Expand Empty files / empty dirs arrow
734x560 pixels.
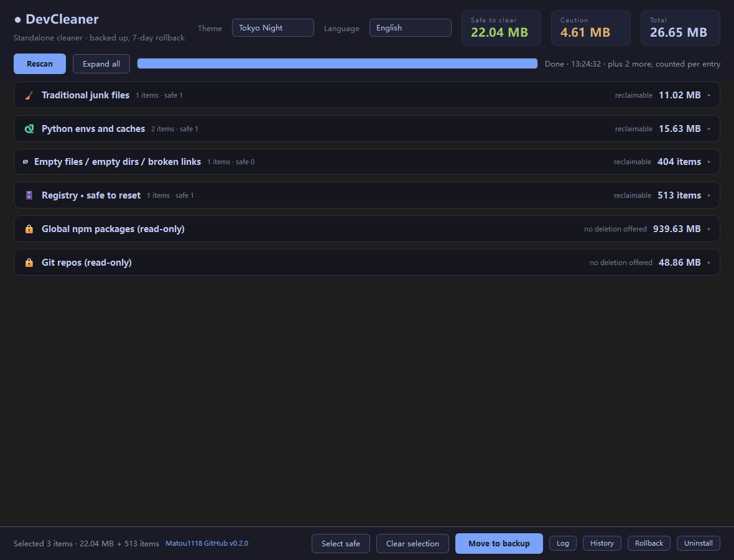(709, 162)
